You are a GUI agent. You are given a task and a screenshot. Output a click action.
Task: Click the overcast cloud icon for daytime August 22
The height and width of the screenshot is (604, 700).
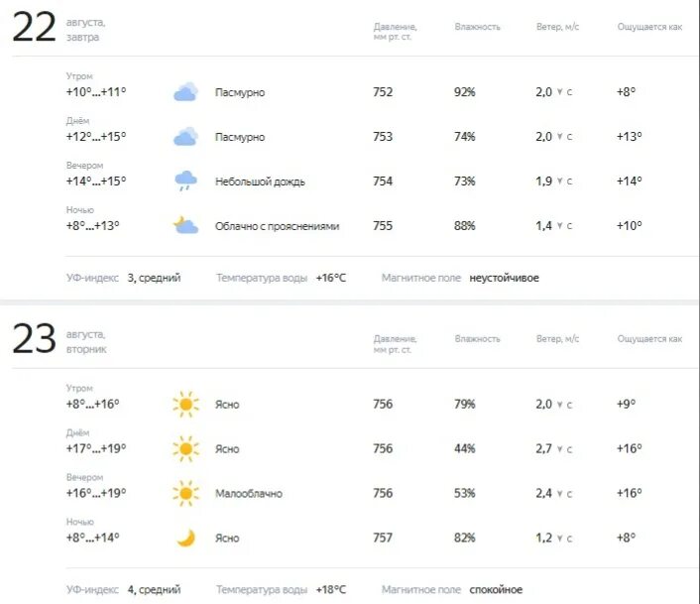(x=185, y=136)
